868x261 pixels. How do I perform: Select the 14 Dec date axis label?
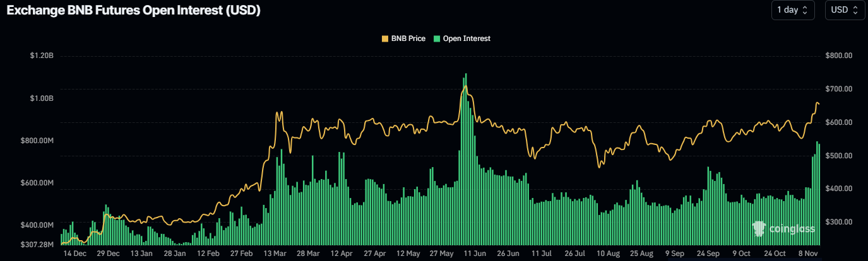pyautogui.click(x=75, y=254)
